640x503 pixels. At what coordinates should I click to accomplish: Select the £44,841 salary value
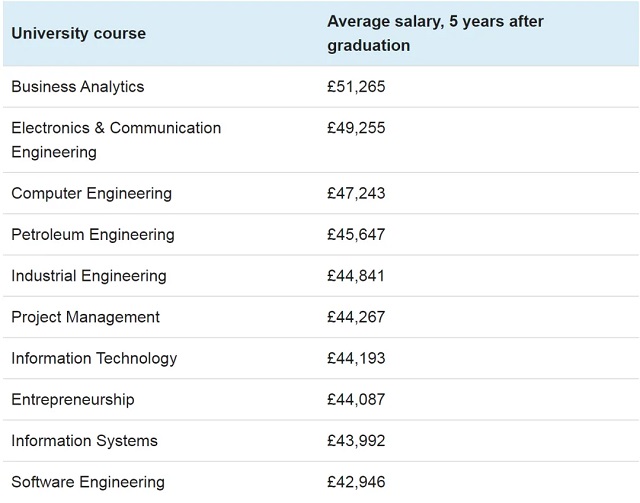coord(356,276)
